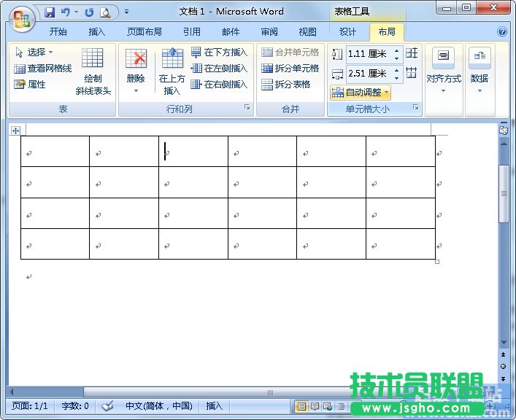The width and height of the screenshot is (516, 420).
Task: Insert row above (在上方插入)
Action: pos(172,72)
